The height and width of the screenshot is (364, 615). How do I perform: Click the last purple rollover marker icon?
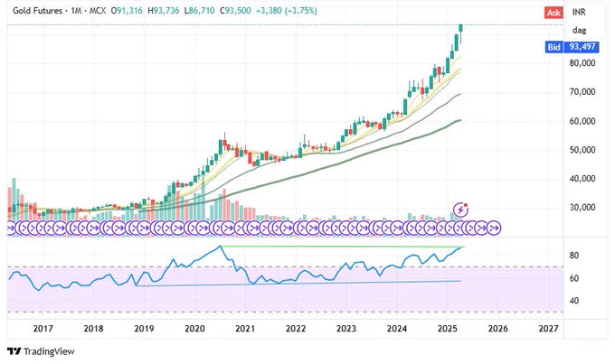click(x=495, y=228)
